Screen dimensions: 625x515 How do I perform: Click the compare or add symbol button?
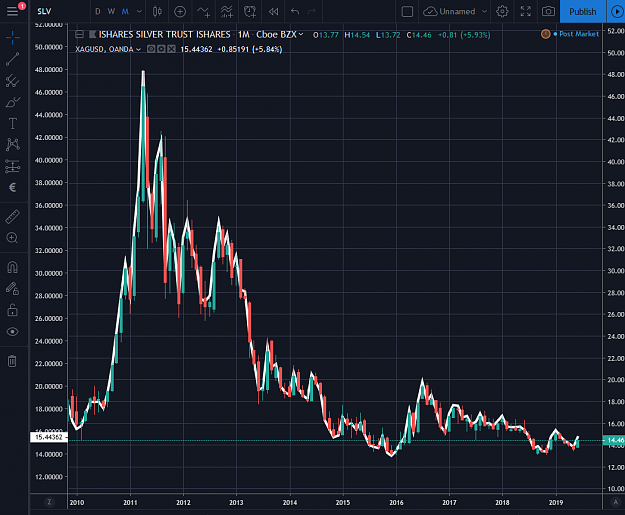[x=180, y=12]
